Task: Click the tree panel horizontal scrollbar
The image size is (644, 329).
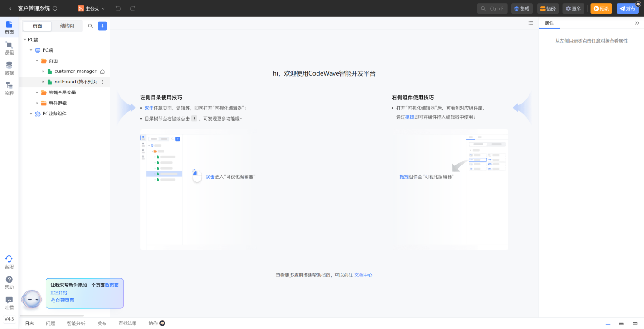Action: tap(51, 315)
